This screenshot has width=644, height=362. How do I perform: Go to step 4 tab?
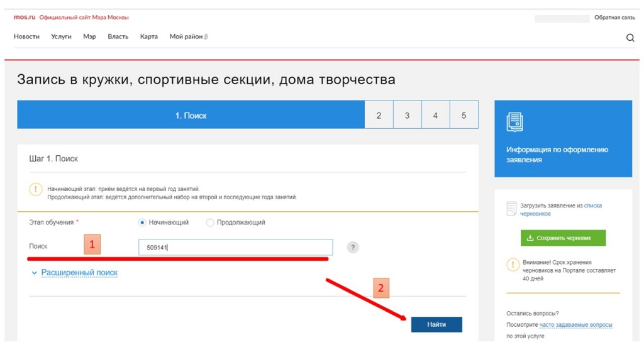(435, 114)
